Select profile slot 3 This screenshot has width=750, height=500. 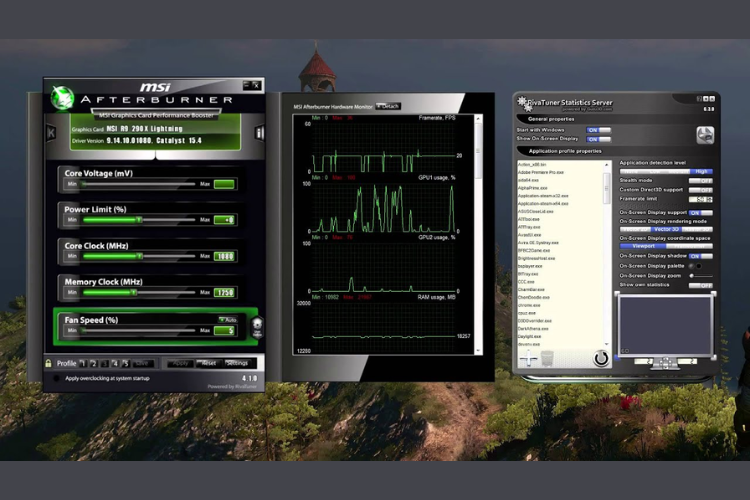[x=105, y=364]
